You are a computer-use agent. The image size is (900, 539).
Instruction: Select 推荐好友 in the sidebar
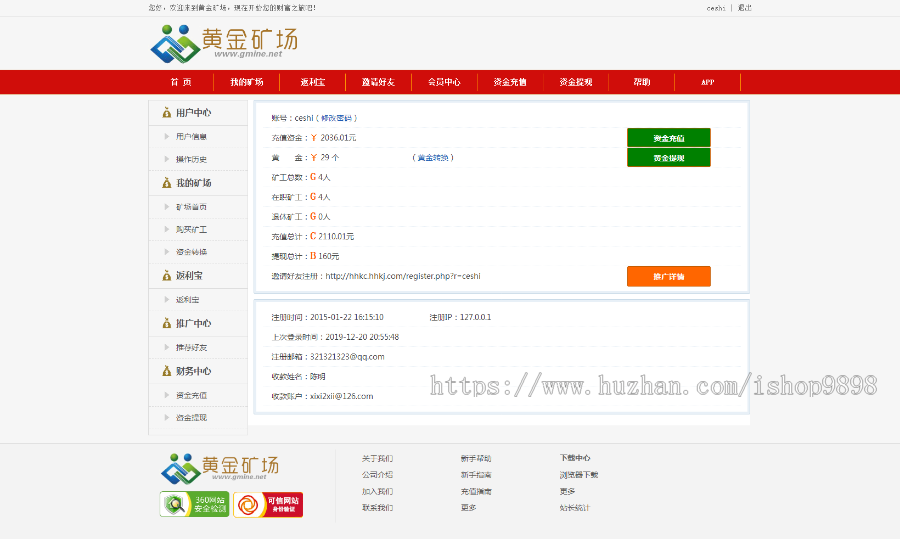point(191,347)
